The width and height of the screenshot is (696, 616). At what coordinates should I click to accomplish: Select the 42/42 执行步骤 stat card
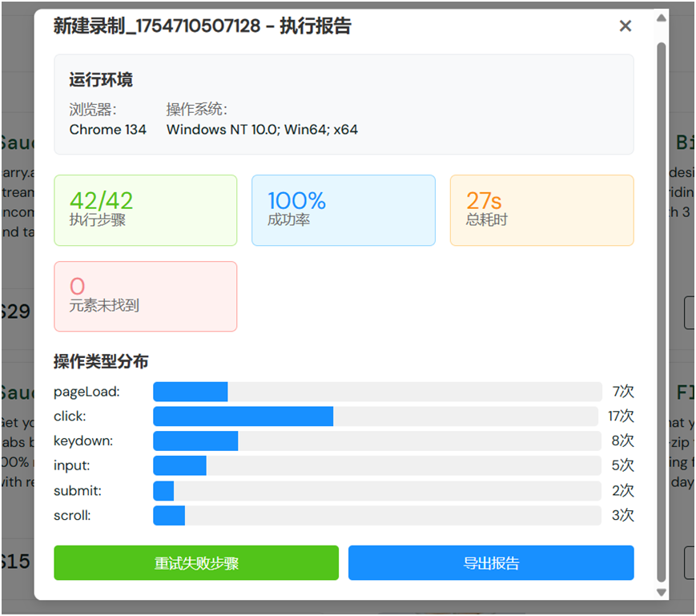[x=145, y=210]
